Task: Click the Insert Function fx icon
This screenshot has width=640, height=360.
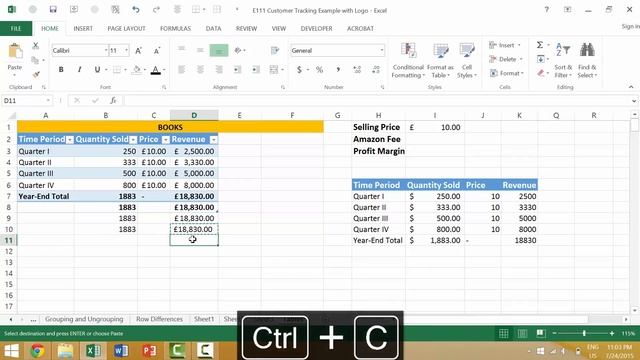Action: click(113, 100)
